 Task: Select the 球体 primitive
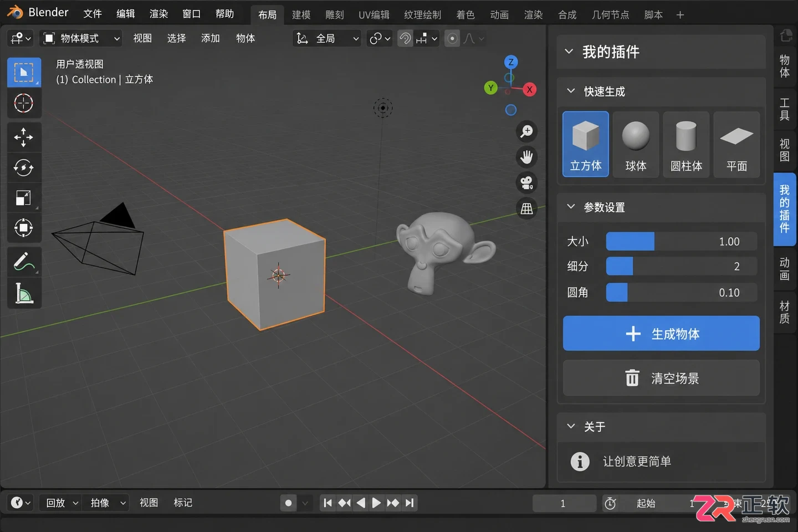pyautogui.click(x=636, y=144)
